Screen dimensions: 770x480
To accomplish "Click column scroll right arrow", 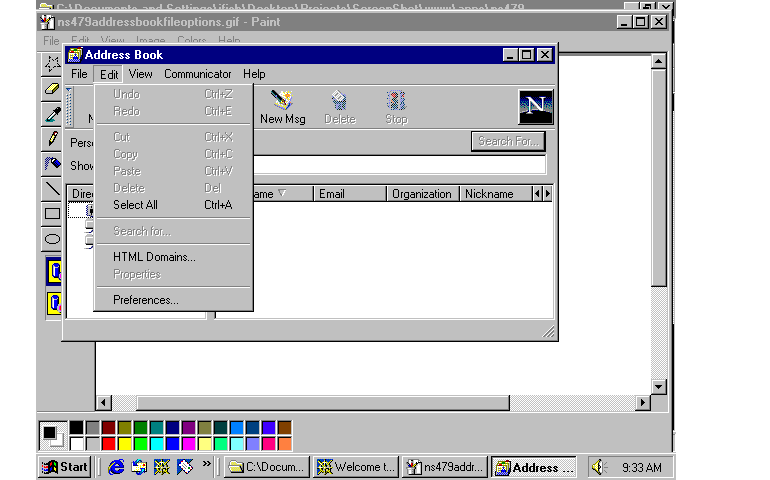I will [x=548, y=194].
